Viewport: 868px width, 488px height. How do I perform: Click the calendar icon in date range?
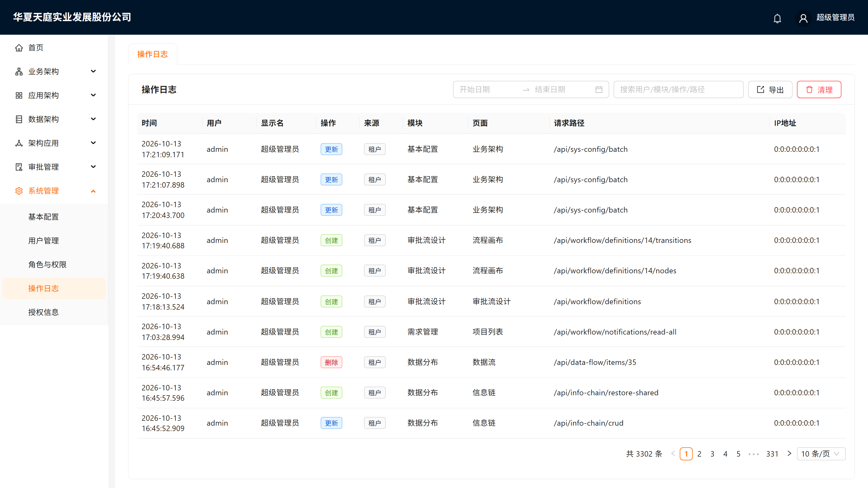598,89
